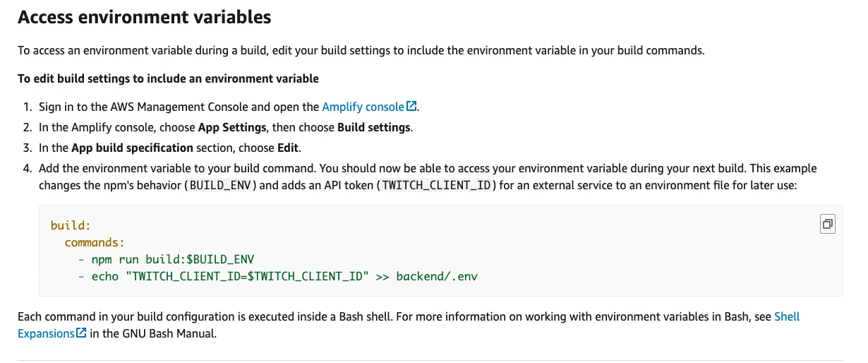Click external link icon beside Amplify console
Image resolution: width=868 pixels, height=363 pixels.
tap(411, 107)
